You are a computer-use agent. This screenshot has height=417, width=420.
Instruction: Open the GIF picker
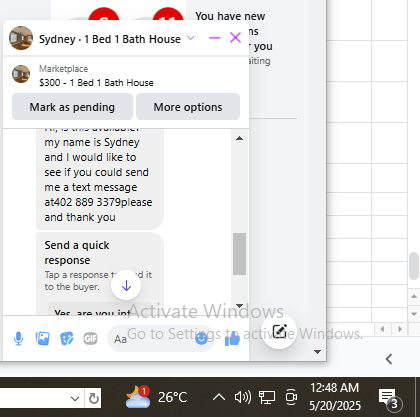point(90,339)
